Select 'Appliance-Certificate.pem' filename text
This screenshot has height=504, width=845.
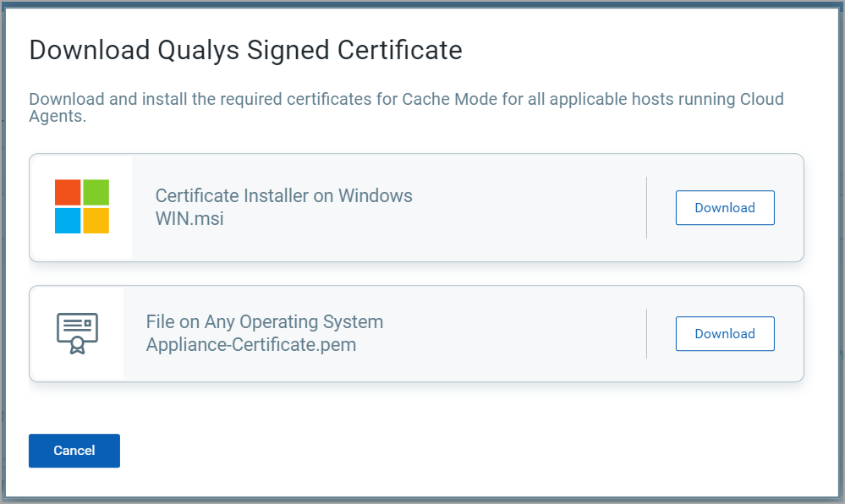coord(251,344)
